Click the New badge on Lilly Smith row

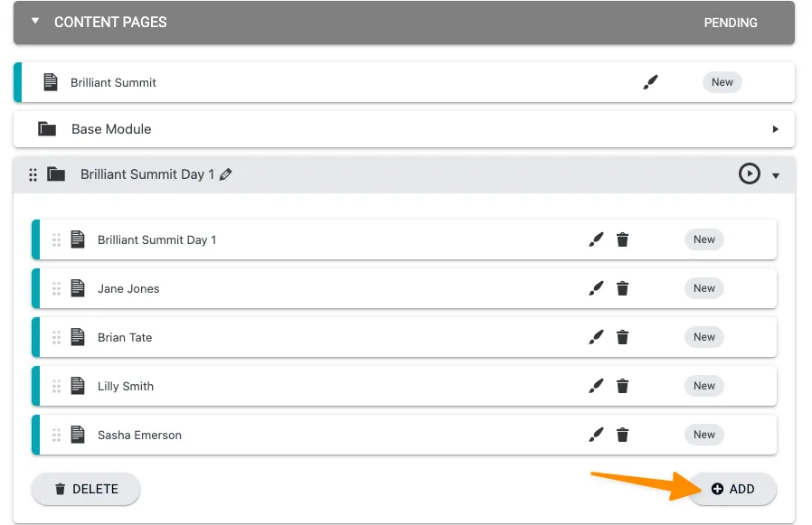point(703,386)
